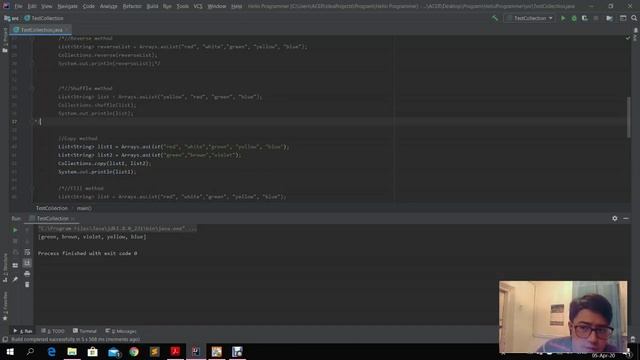Select the TestCollection tab in Run panel
The image size is (640, 360).
pyautogui.click(x=53, y=219)
